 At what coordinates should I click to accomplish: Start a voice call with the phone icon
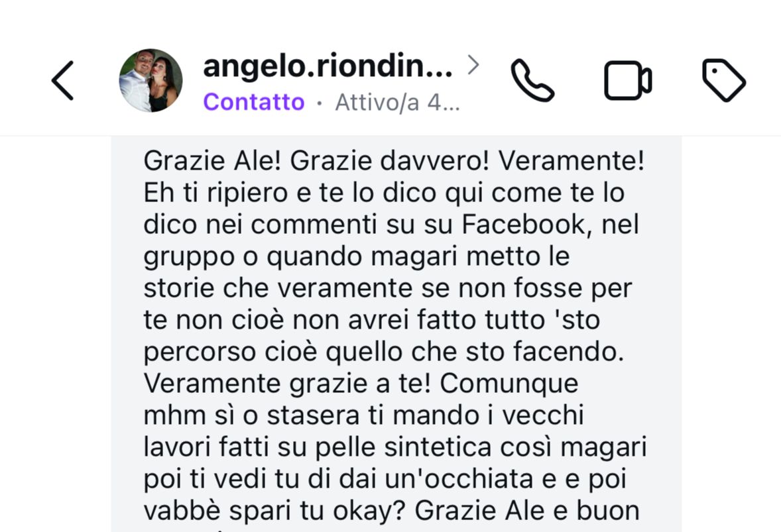coord(532,81)
